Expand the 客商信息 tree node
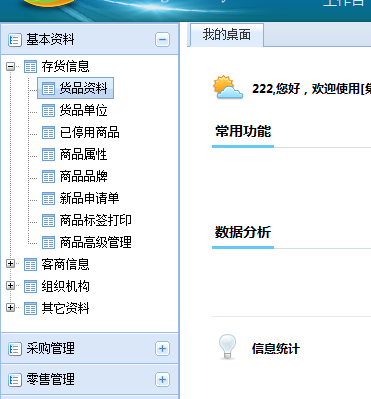The height and width of the screenshot is (399, 371). click(11, 264)
